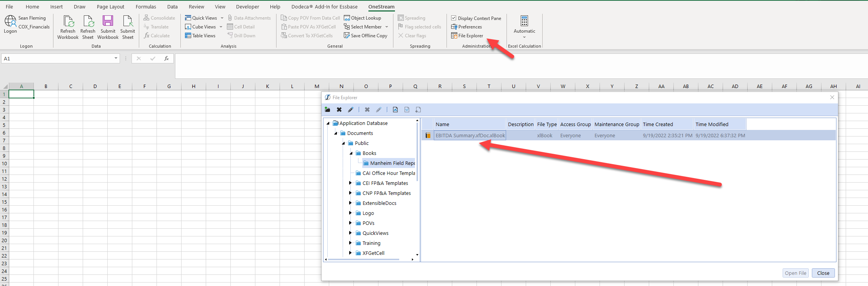Click the Submit Workbook icon
The image size is (868, 286).
[x=108, y=22]
